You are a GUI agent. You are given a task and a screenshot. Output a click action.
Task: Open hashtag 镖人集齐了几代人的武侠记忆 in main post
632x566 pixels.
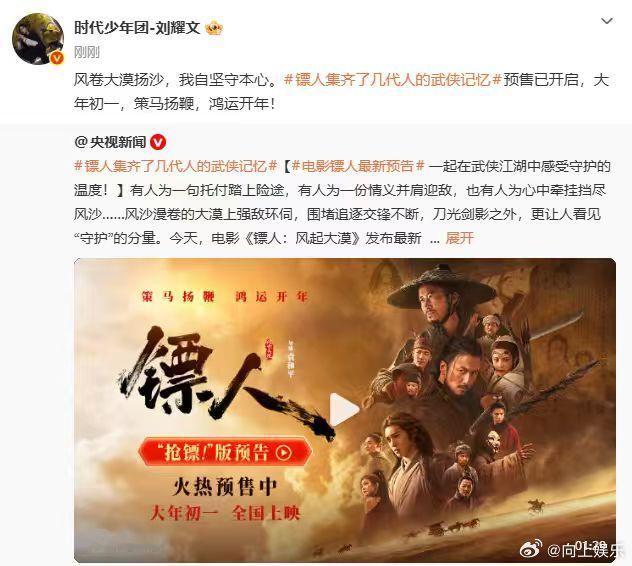click(x=393, y=80)
